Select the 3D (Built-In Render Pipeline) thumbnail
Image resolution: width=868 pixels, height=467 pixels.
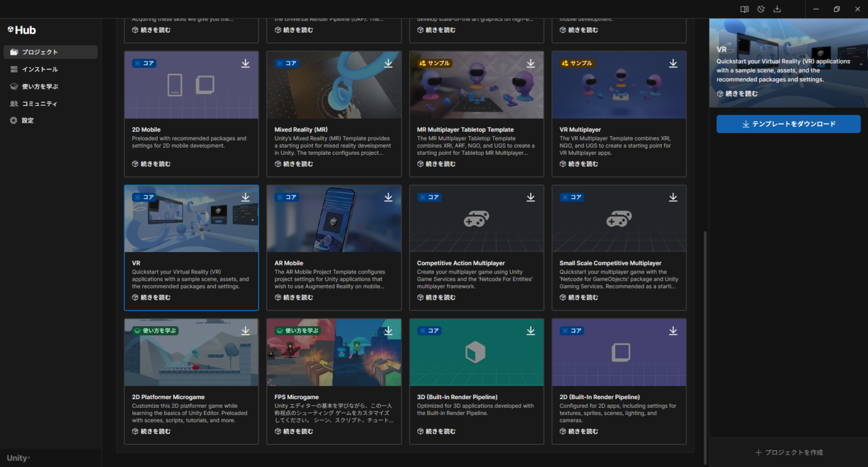pyautogui.click(x=476, y=352)
